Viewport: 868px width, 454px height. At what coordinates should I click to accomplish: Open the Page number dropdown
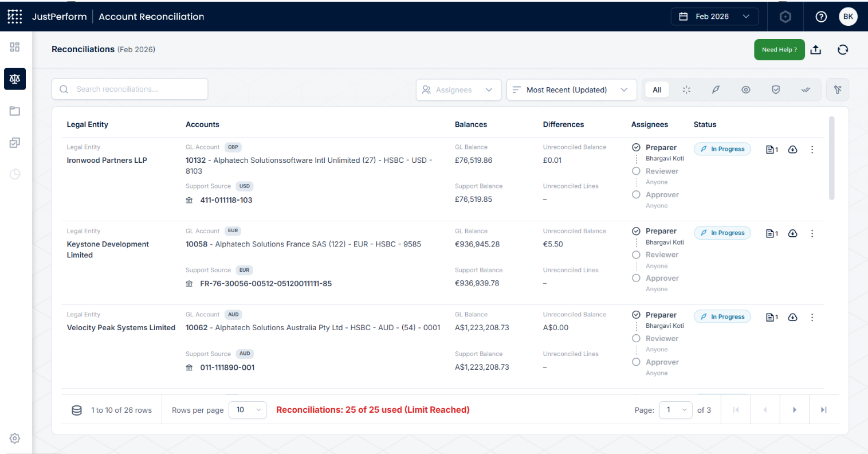[676, 410]
